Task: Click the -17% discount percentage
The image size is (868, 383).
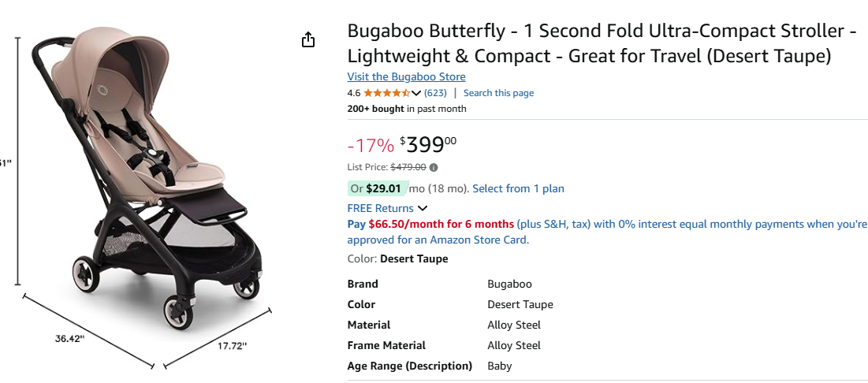Action: [370, 146]
